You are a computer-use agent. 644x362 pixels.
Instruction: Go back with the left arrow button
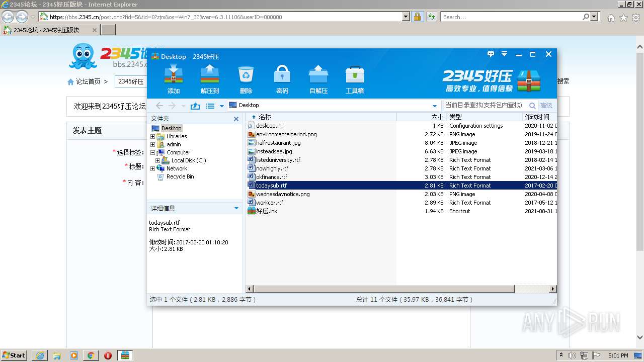pos(159,106)
